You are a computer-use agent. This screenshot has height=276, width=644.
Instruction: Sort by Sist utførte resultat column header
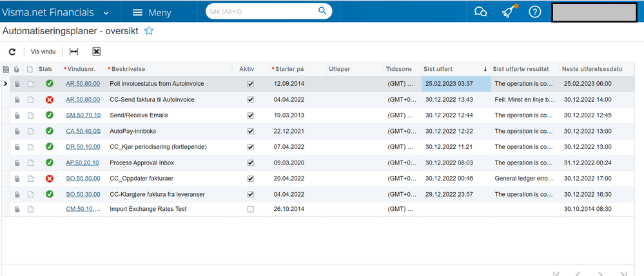click(525, 69)
